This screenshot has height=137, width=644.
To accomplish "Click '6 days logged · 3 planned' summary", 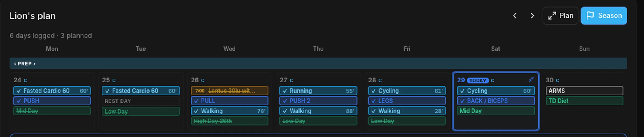I will (x=51, y=36).
